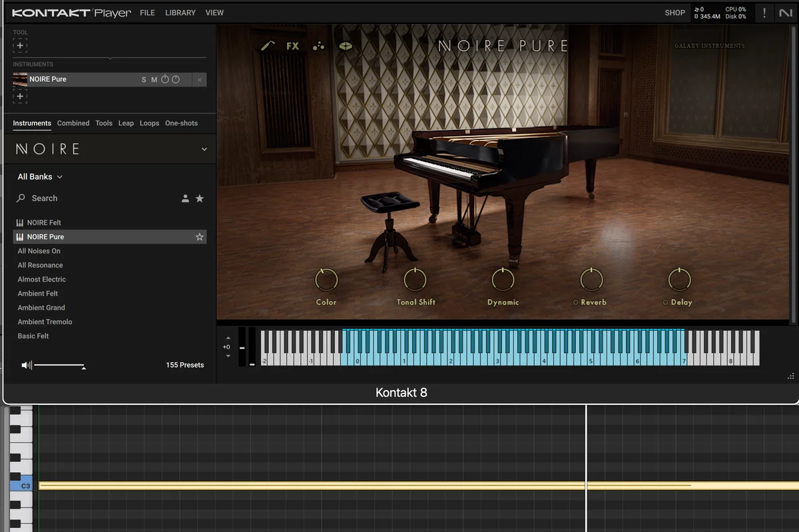Add a new tool slot
The width and height of the screenshot is (799, 532).
click(x=20, y=46)
